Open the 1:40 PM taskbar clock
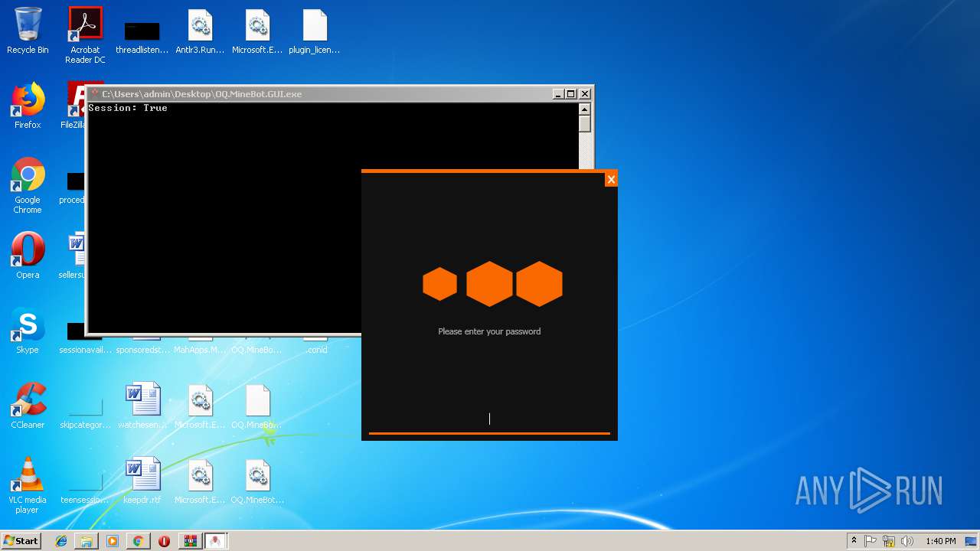 click(x=940, y=541)
